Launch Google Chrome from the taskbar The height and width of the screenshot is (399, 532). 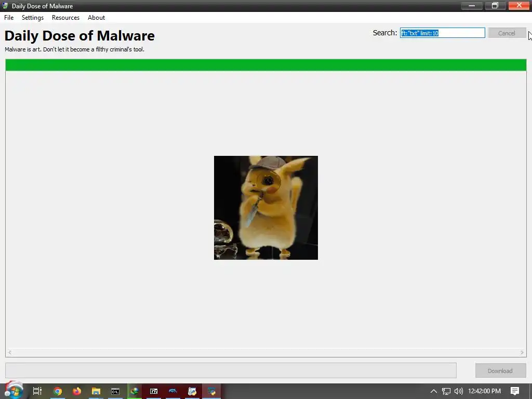coord(58,391)
